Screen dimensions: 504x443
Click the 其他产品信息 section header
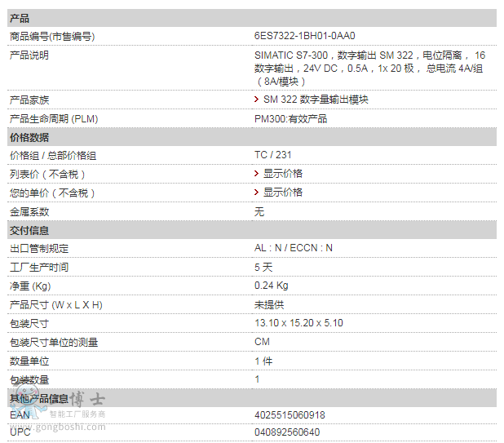(x=252, y=398)
